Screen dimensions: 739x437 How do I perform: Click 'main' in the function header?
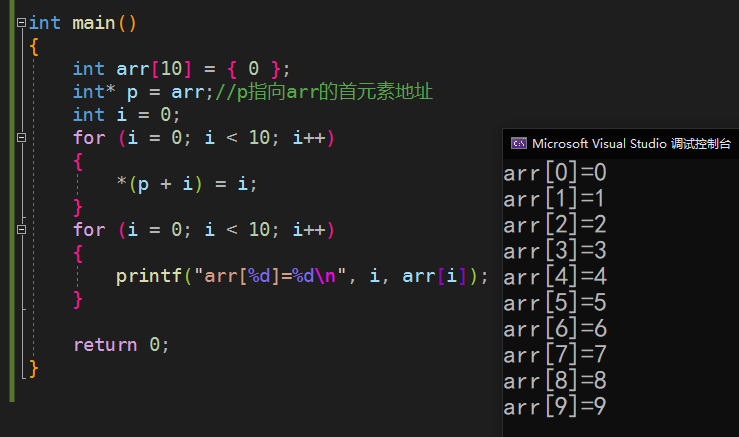pyautogui.click(x=94, y=23)
